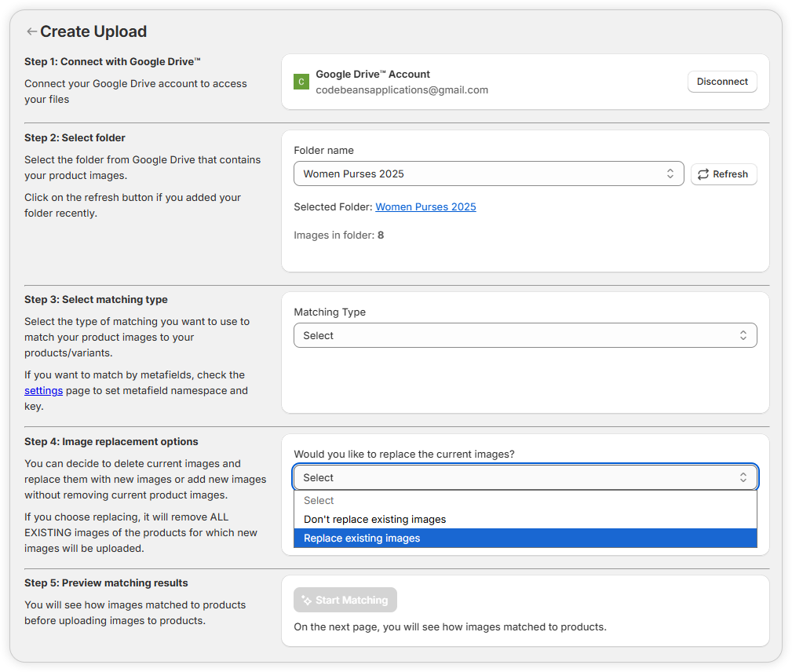Click the "Images in folder: 8" count
792x672 pixels.
pyautogui.click(x=338, y=236)
